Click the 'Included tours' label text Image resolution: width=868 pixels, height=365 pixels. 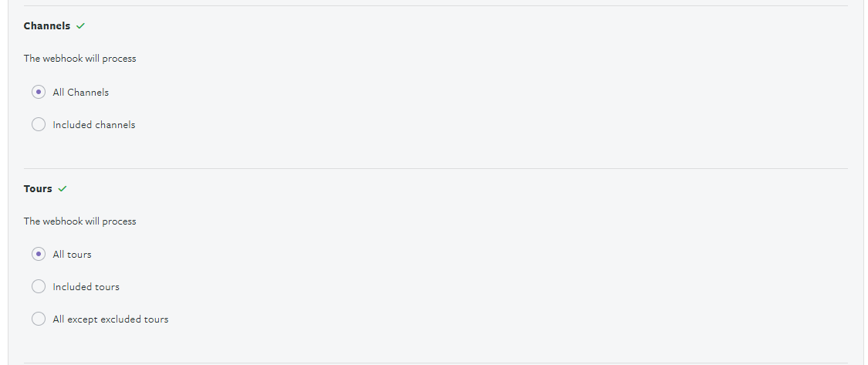[86, 287]
